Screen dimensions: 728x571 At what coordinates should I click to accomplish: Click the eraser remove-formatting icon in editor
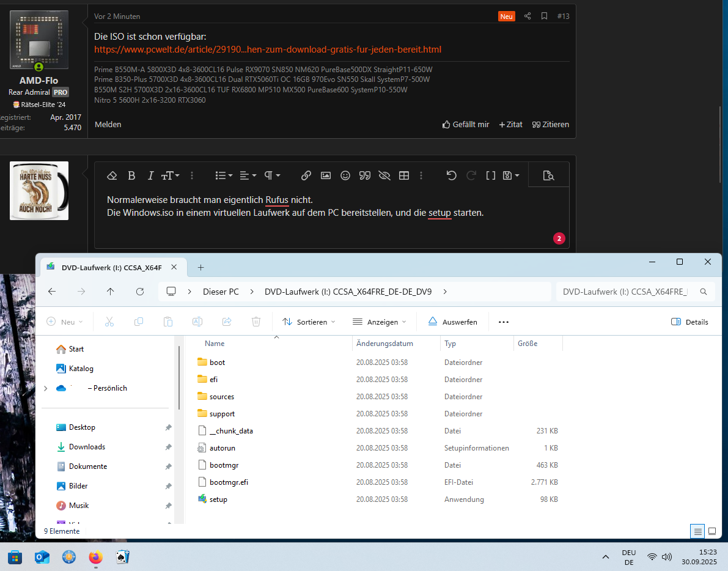tap(111, 175)
